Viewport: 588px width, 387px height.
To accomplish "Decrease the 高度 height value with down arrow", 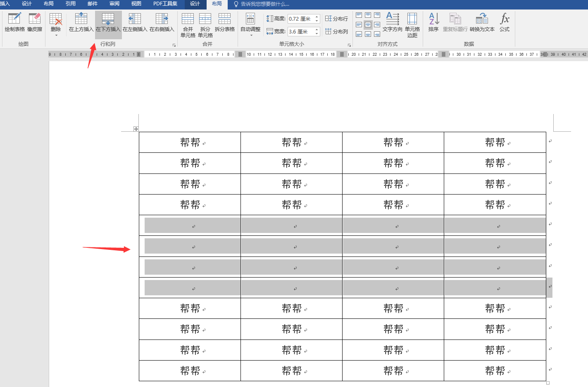I will coord(317,21).
